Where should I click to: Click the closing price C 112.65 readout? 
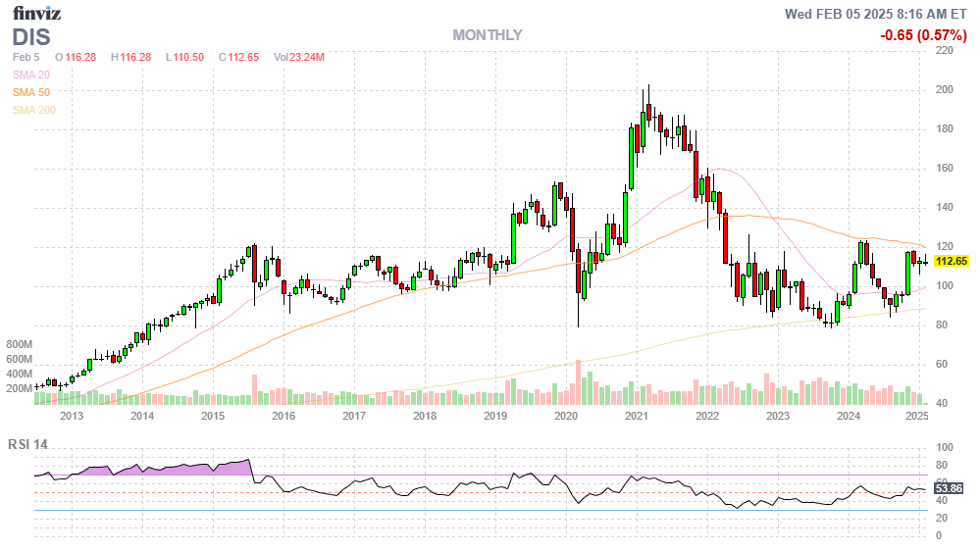coord(237,57)
